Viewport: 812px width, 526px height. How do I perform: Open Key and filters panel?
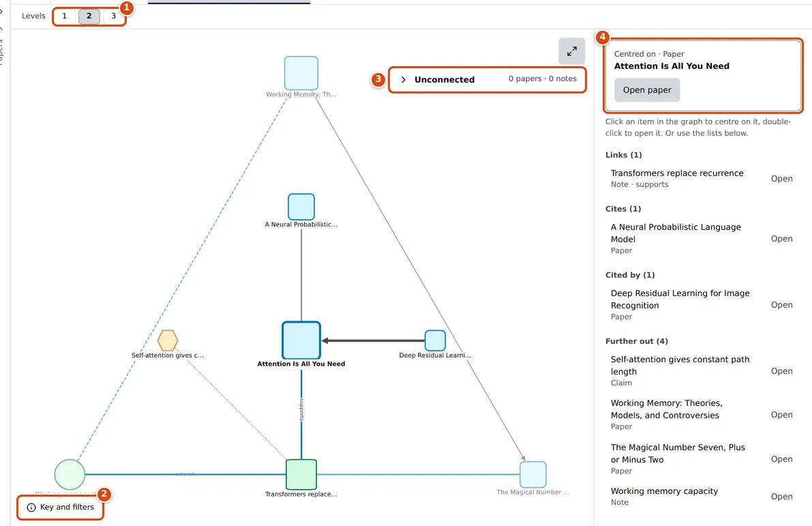(x=61, y=508)
